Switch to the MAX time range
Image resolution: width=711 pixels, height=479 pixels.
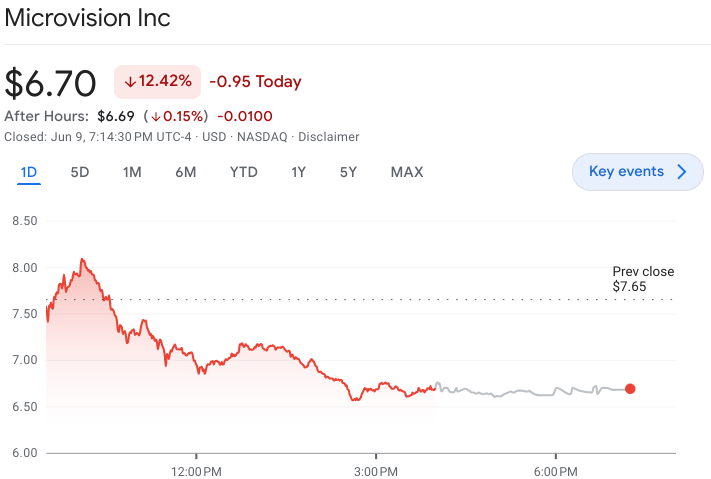pos(407,172)
